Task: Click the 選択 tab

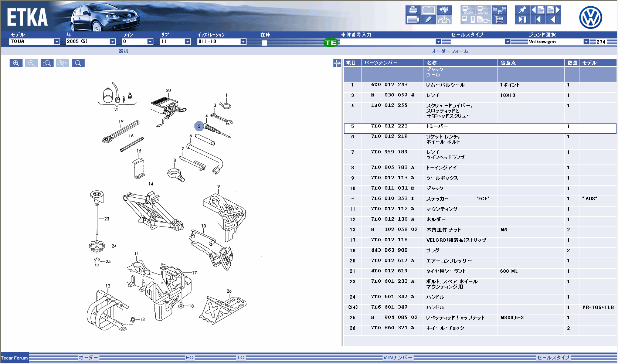Action: click(x=123, y=51)
